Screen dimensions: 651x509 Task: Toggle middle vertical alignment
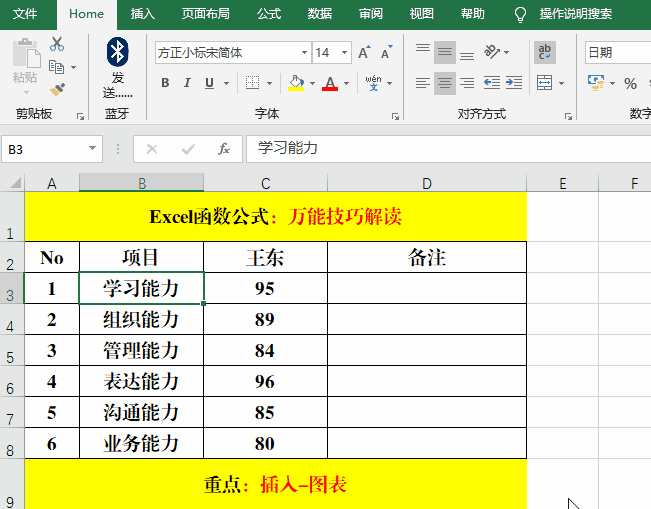tap(445, 52)
